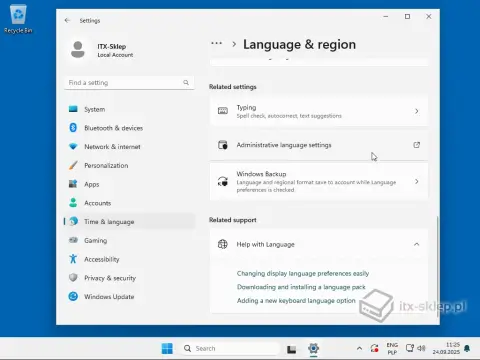Image resolution: width=480 pixels, height=360 pixels.
Task: Click the Accessibility figure icon
Action: pos(73,259)
